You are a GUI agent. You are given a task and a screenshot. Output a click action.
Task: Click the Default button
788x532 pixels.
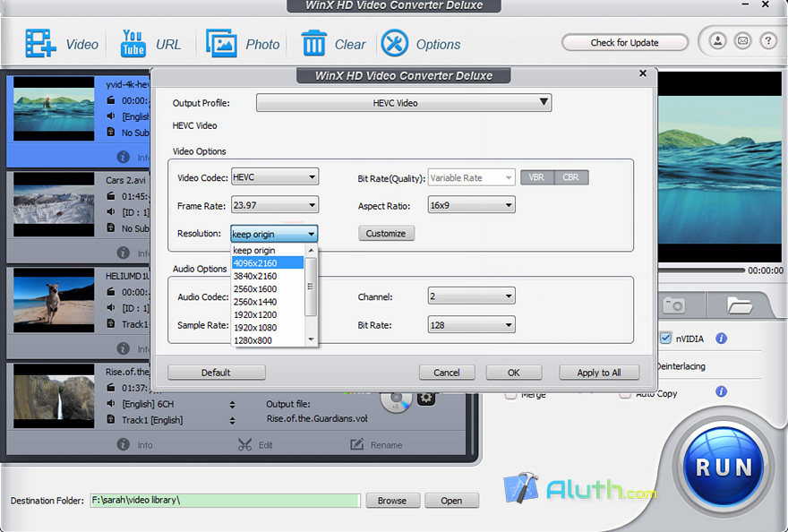pos(216,373)
